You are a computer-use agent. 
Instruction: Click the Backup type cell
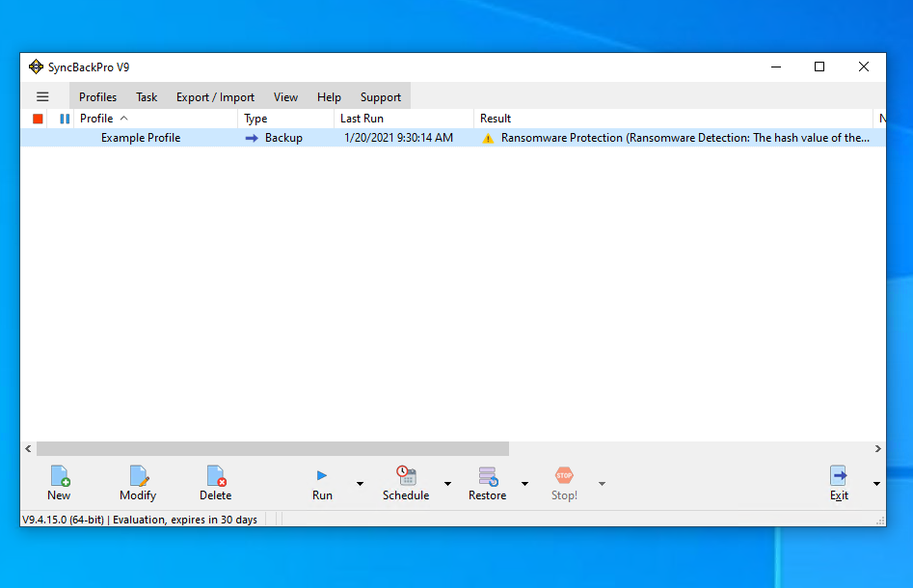(x=283, y=138)
